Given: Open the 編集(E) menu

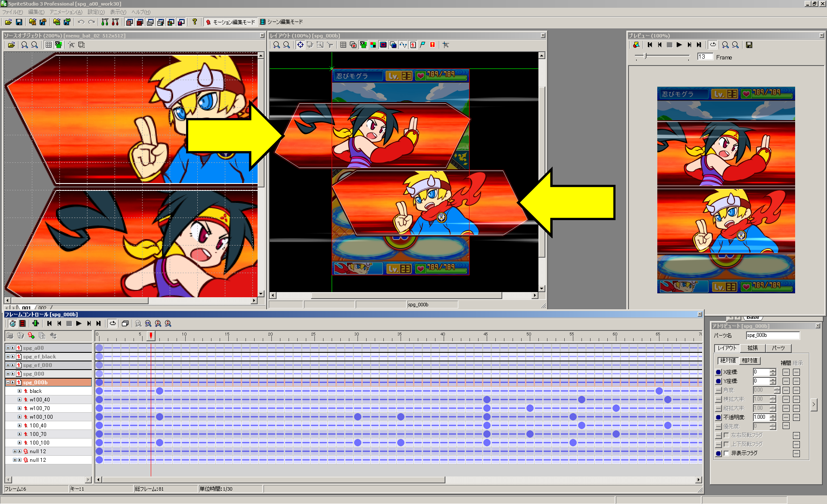Looking at the screenshot, I should pyautogui.click(x=36, y=12).
